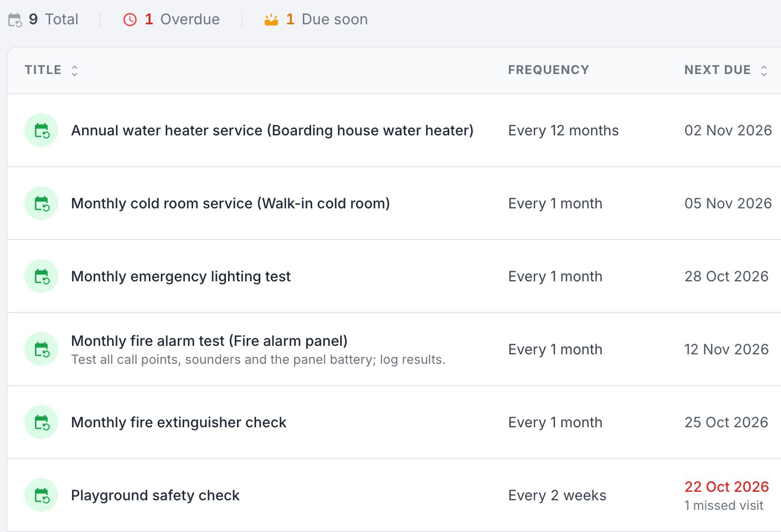The image size is (781, 532).
Task: Click 'Every 1 month' in the cold room row
Action: (555, 203)
